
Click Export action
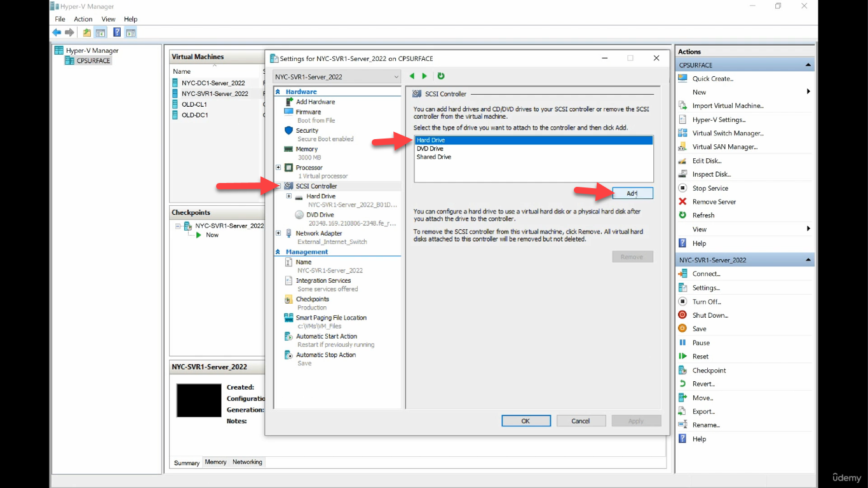[704, 412]
